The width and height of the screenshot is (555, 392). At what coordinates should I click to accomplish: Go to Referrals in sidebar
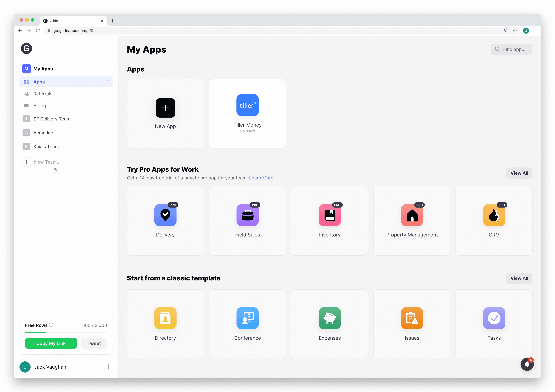point(43,94)
